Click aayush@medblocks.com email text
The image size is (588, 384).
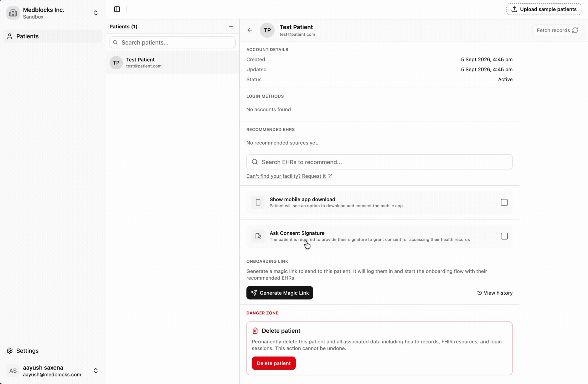point(52,375)
